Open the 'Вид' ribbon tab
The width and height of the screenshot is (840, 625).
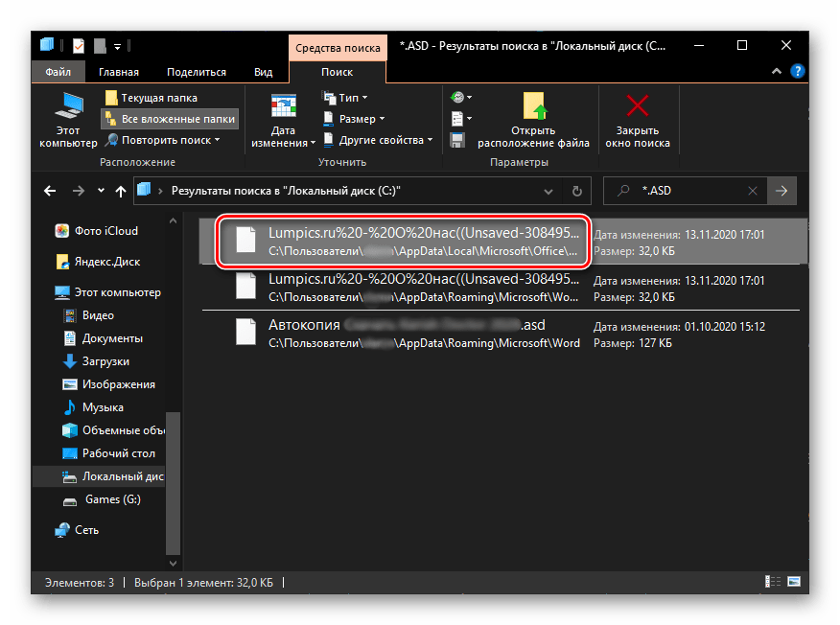(x=263, y=72)
